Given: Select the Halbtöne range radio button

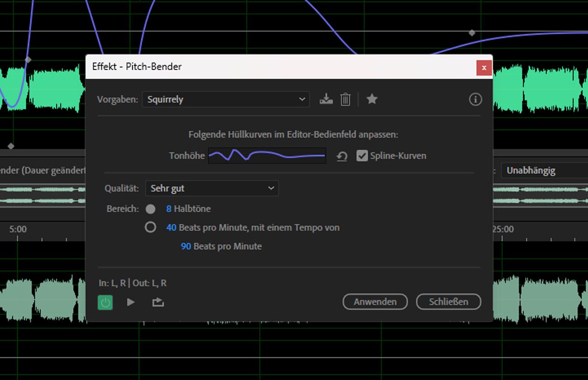Looking at the screenshot, I should pos(151,209).
